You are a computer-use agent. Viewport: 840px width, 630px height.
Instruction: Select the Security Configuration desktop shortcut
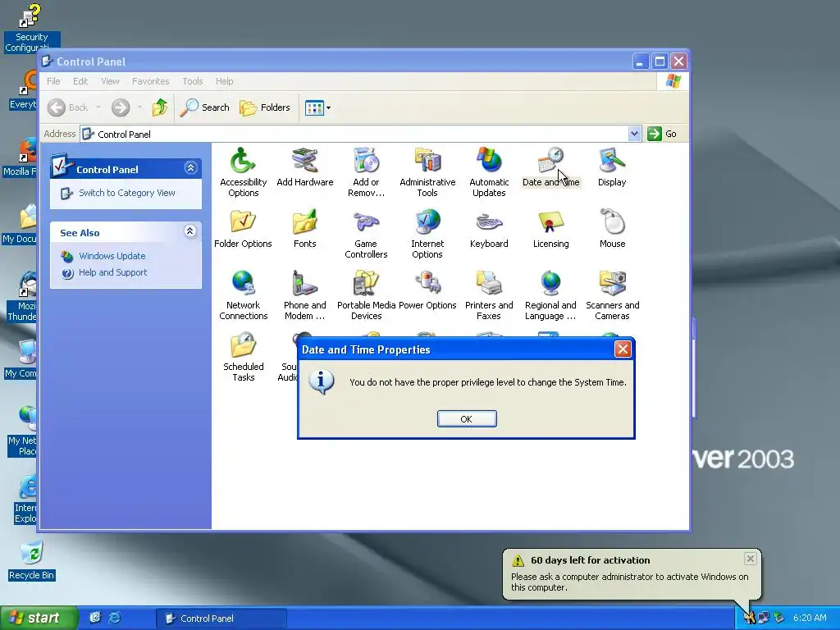tap(32, 28)
